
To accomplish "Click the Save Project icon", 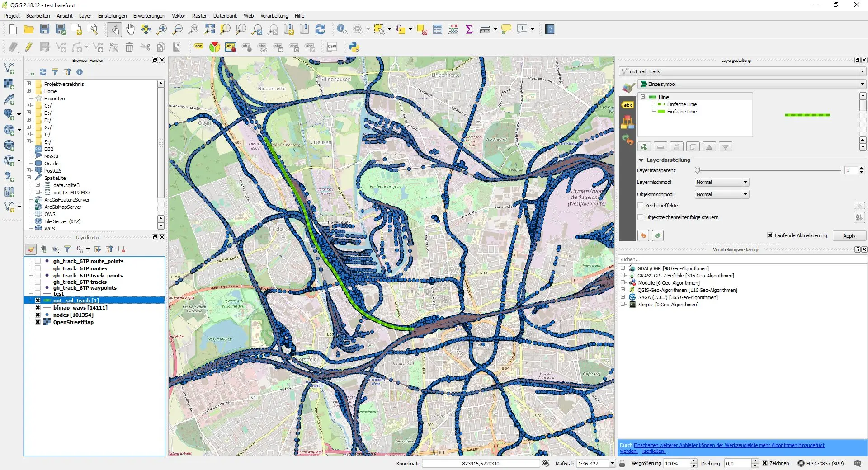I will coord(45,29).
